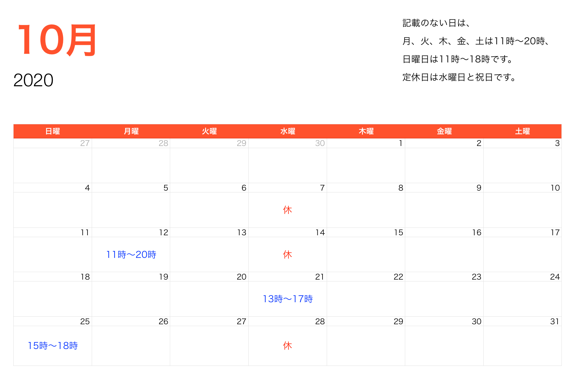This screenshot has height=387, width=588.
Task: Select date number 11 on Sunday
Action: coord(85,233)
